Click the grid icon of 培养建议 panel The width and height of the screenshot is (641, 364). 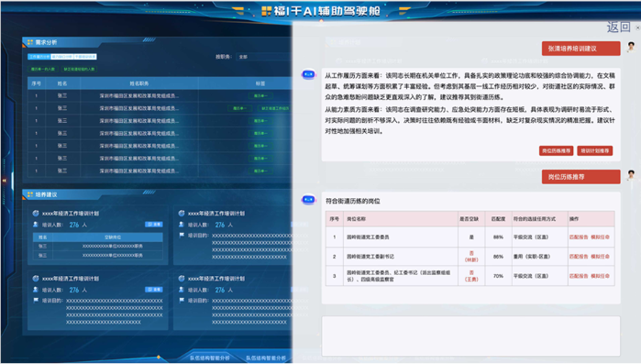click(30, 194)
